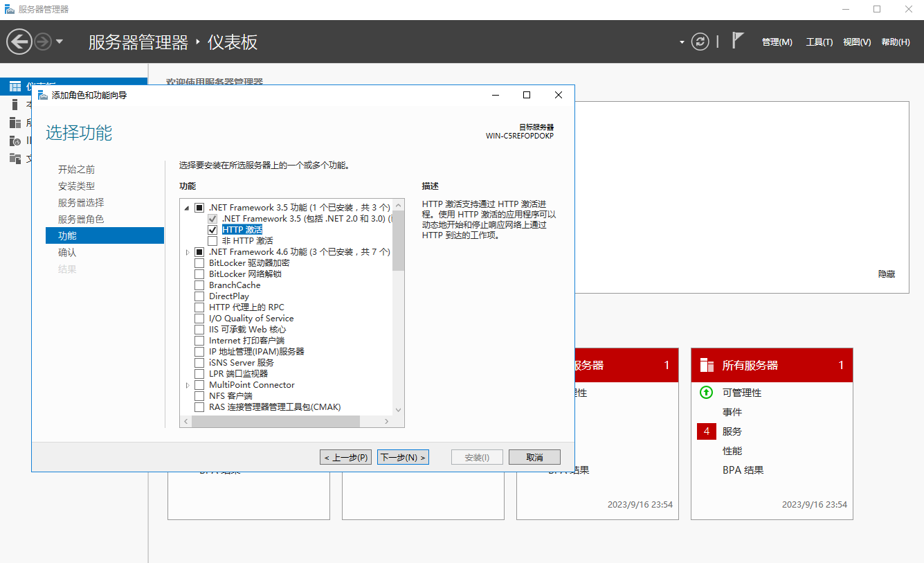Open the navigation history dropdown arrow
The height and width of the screenshot is (563, 924).
[x=60, y=42]
